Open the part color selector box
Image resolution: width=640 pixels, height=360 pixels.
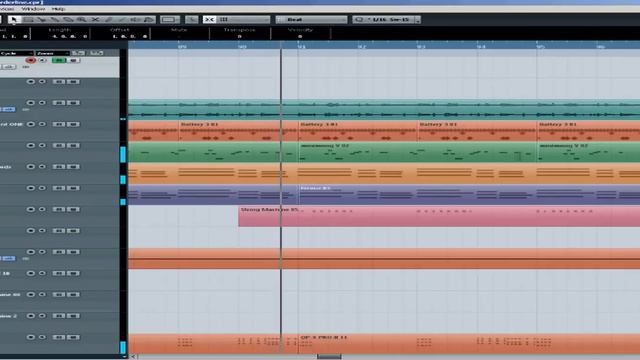(x=170, y=19)
